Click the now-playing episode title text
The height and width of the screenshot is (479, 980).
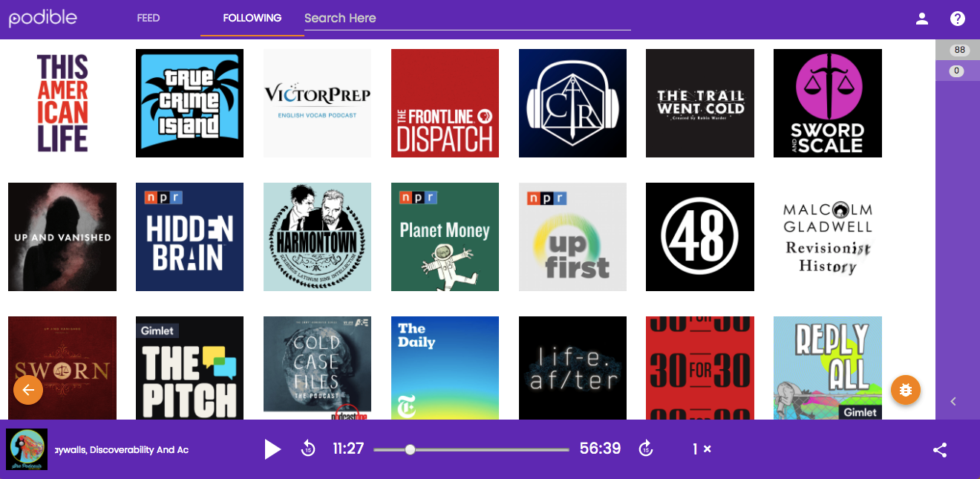point(122,449)
